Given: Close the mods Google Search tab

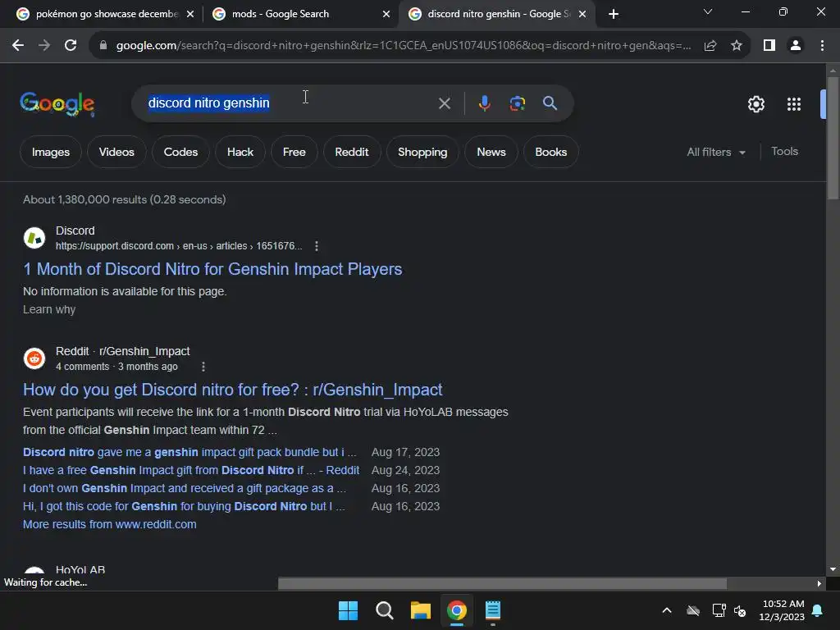Looking at the screenshot, I should coord(386,15).
